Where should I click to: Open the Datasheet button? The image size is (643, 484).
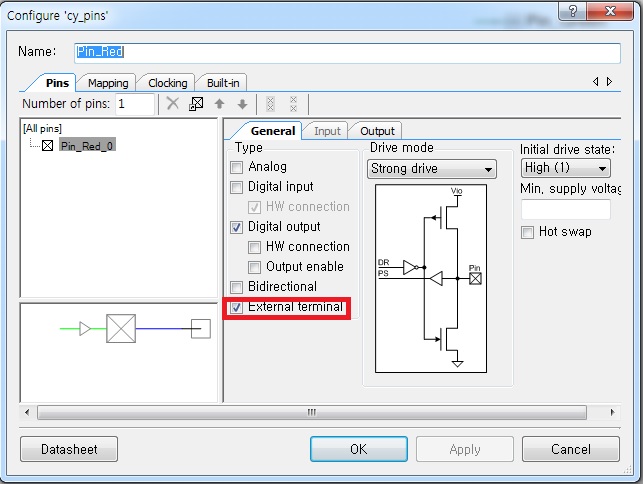(x=69, y=449)
